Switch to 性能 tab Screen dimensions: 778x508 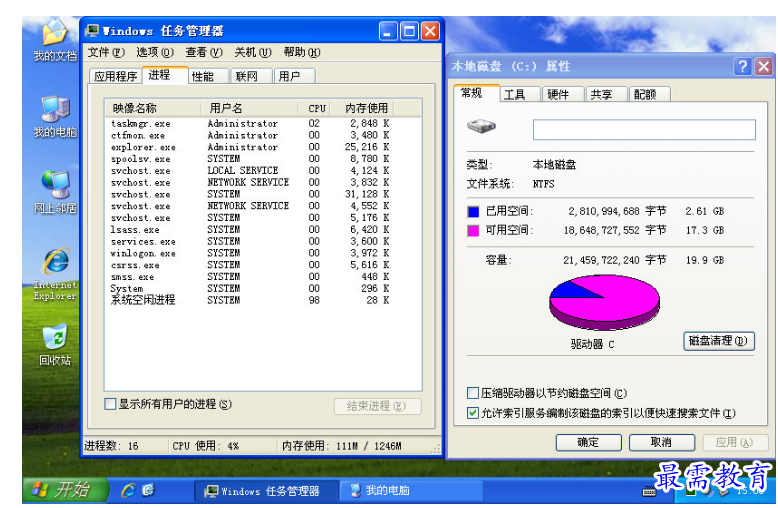(208, 76)
